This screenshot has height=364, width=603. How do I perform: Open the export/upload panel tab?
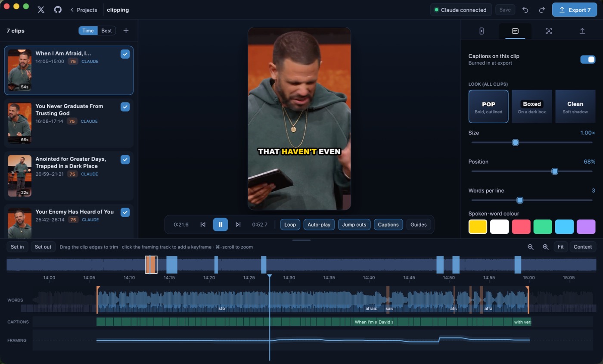point(582,31)
